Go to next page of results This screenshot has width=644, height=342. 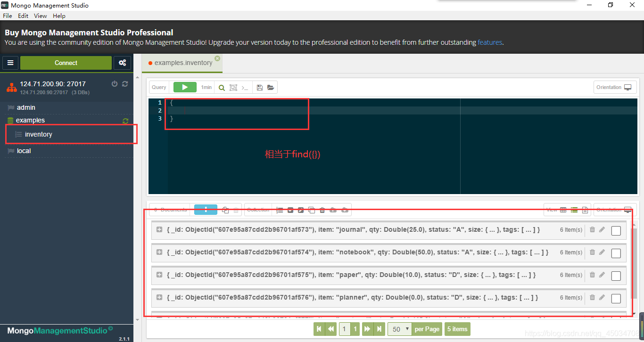(x=367, y=329)
